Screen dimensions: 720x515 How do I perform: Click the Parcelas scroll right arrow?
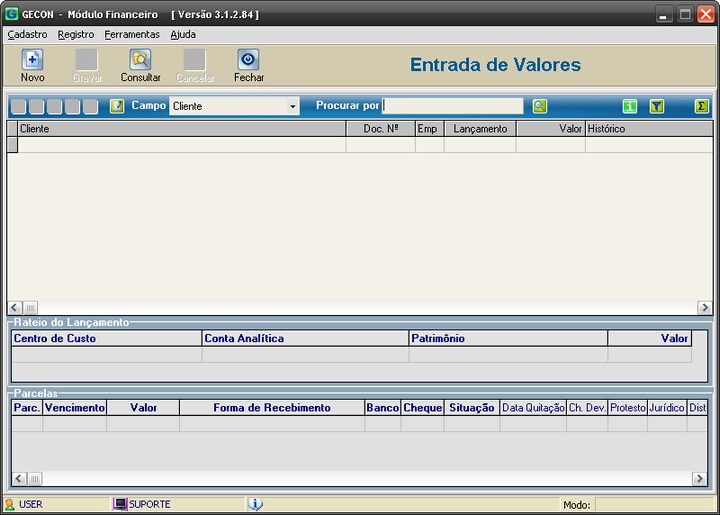click(699, 479)
